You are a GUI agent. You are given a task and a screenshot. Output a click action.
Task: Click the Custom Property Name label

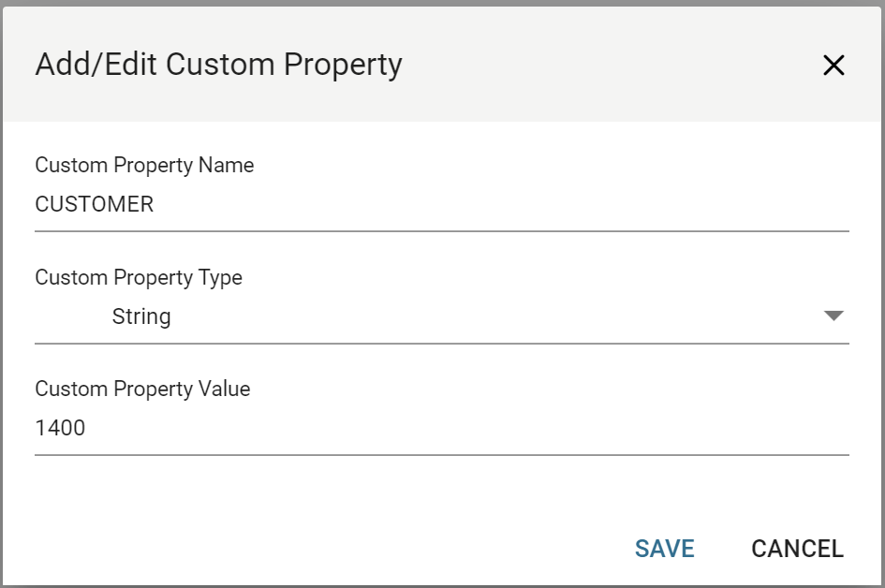tap(144, 166)
